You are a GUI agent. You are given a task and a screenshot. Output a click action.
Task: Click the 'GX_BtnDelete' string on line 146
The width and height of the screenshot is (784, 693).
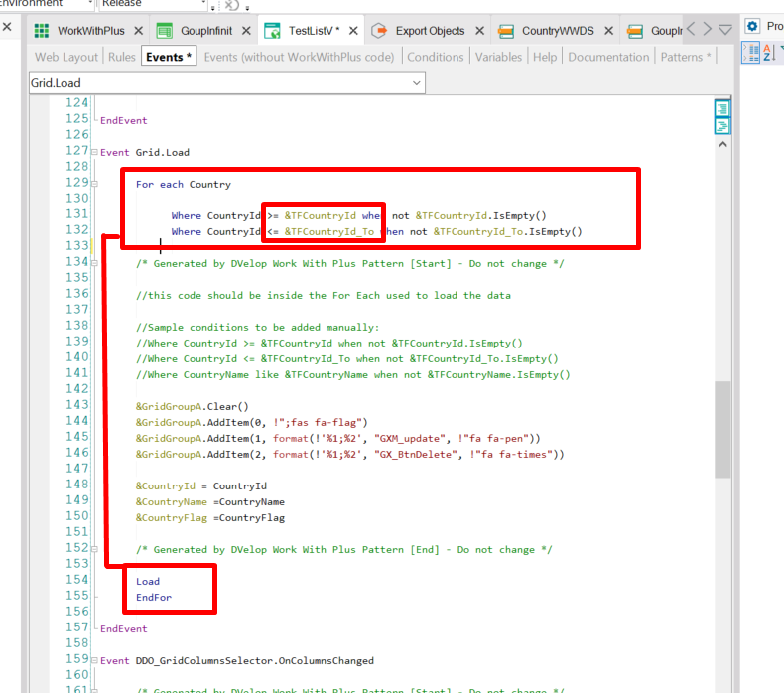click(416, 455)
